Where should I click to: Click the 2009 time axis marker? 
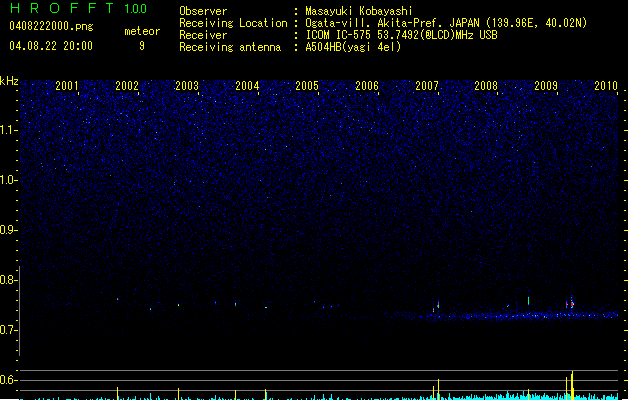point(546,85)
